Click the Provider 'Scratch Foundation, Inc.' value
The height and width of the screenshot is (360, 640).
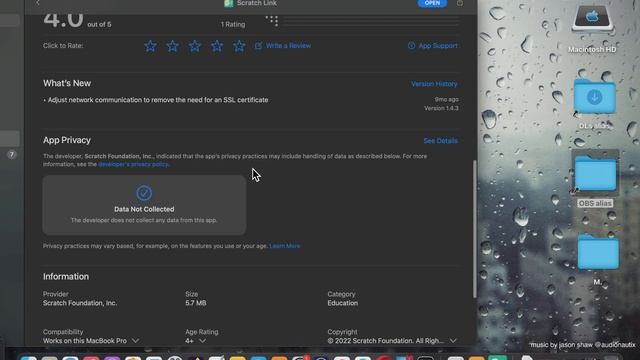80,303
